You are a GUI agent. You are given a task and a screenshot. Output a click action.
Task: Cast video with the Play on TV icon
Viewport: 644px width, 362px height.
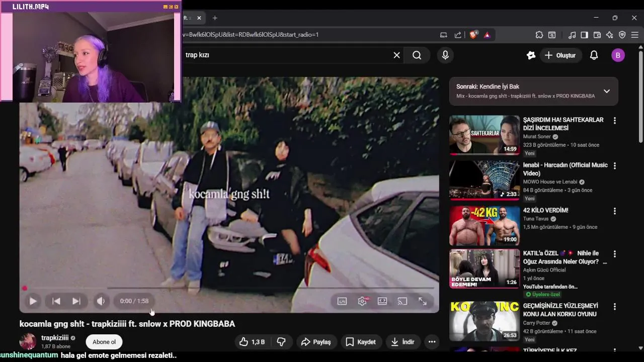pos(403,301)
